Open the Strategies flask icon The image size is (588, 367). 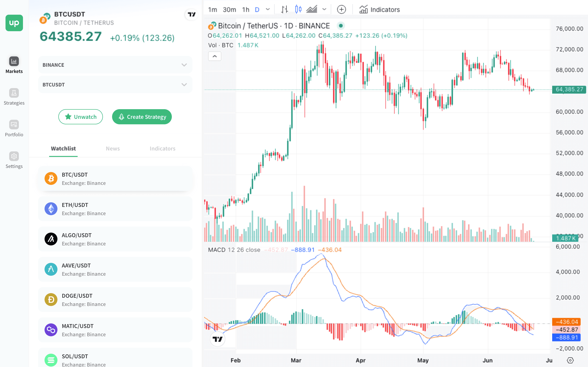(14, 93)
